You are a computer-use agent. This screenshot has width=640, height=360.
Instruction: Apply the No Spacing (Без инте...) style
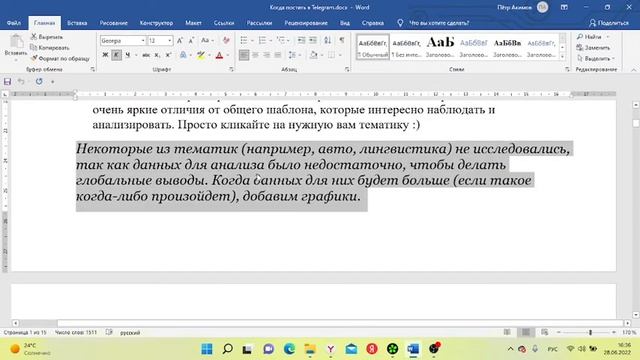407,47
